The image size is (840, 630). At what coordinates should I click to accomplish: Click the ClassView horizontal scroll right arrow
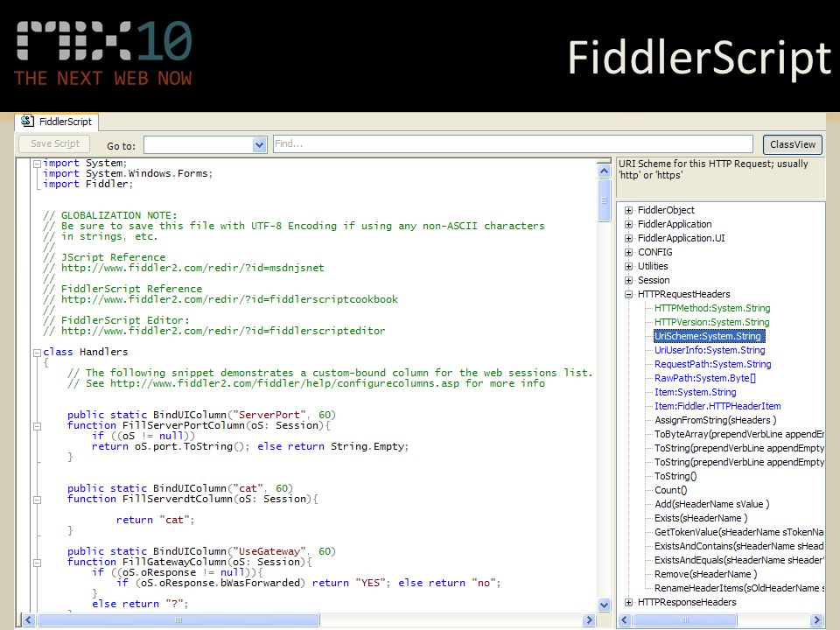pos(817,619)
